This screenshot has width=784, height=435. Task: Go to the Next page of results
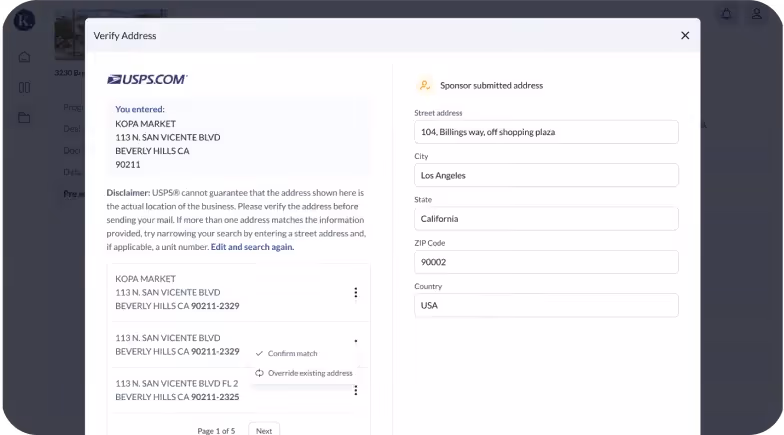pyautogui.click(x=264, y=430)
